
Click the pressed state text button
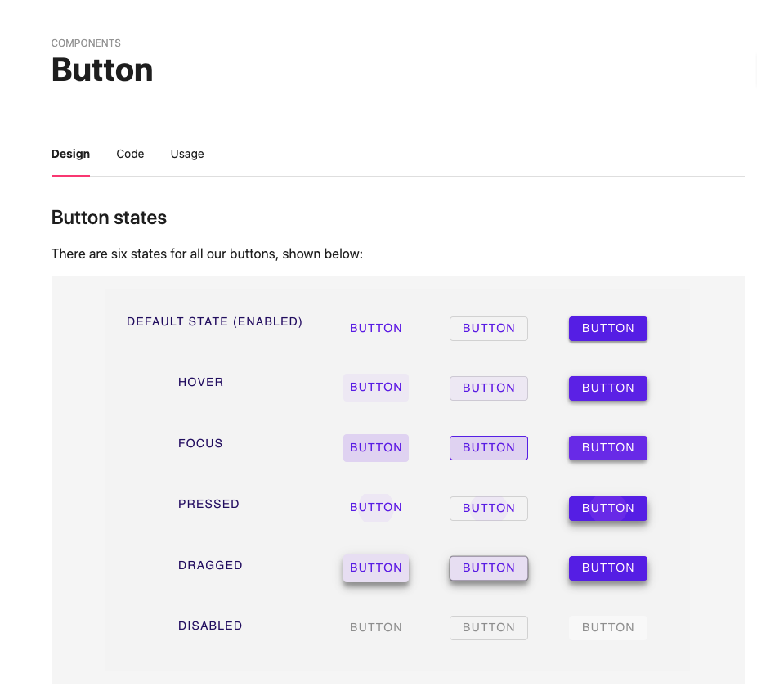[x=376, y=508]
